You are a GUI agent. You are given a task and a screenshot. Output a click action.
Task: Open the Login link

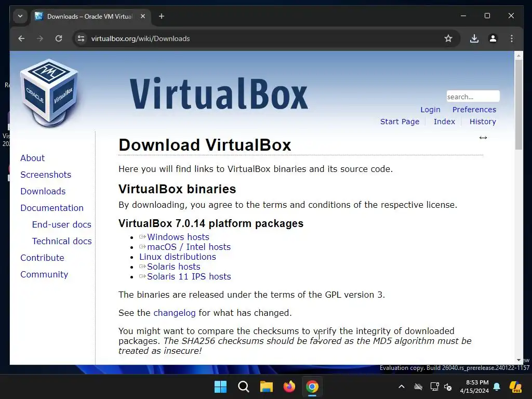point(430,110)
